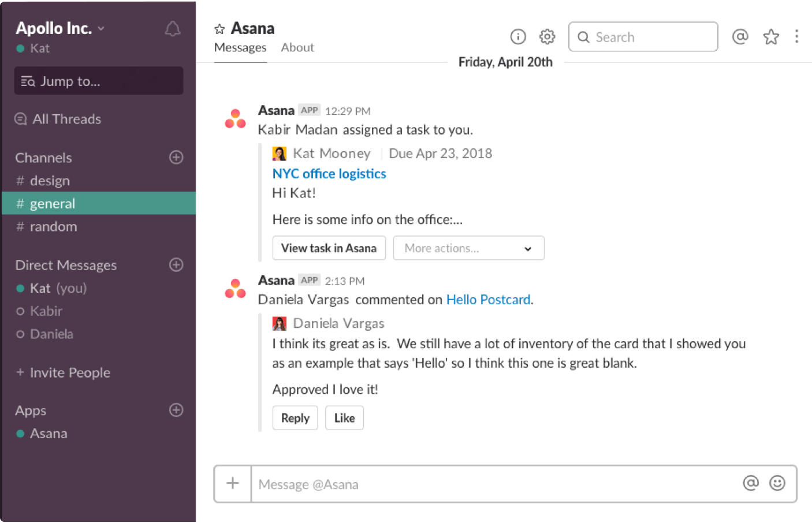The width and height of the screenshot is (812, 523).
Task: Expand the "More actions..." dropdown
Action: click(x=468, y=248)
